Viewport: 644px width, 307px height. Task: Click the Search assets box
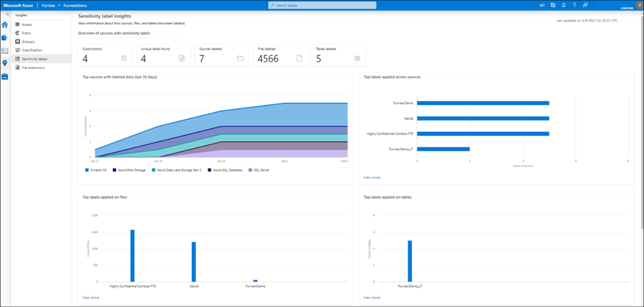[322, 5]
